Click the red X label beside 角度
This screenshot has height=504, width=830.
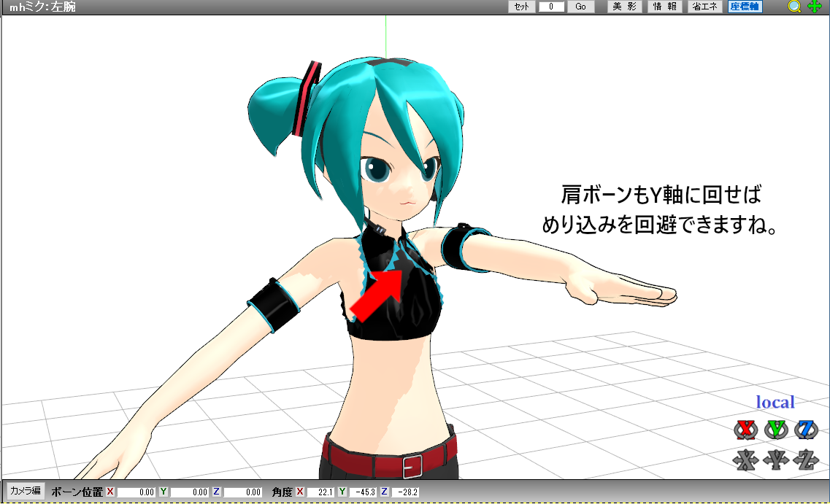[x=300, y=492]
